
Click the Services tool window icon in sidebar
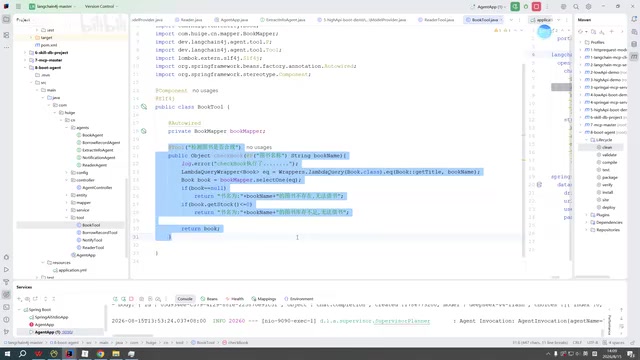6,294
